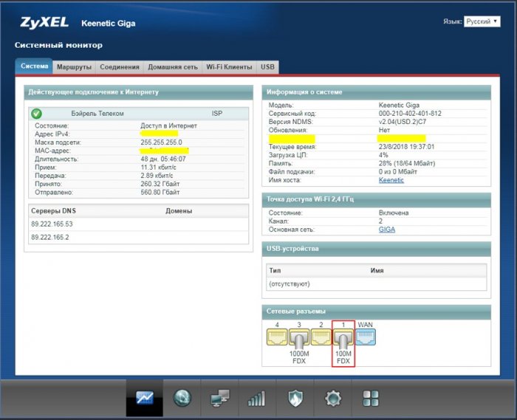Click LAN port 3 icon
The image size is (517, 420).
point(299,337)
